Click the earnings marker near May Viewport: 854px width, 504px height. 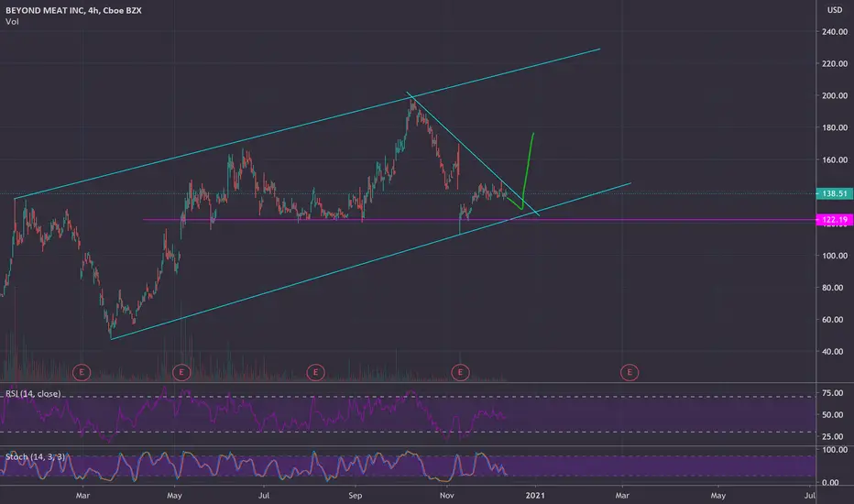[181, 373]
